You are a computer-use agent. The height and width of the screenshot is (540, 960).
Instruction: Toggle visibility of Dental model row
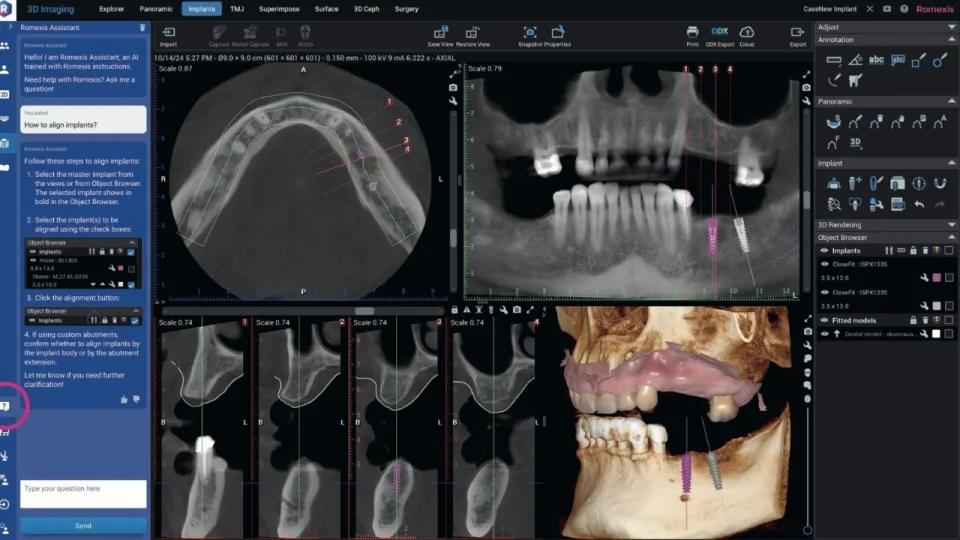pyautogui.click(x=824, y=334)
